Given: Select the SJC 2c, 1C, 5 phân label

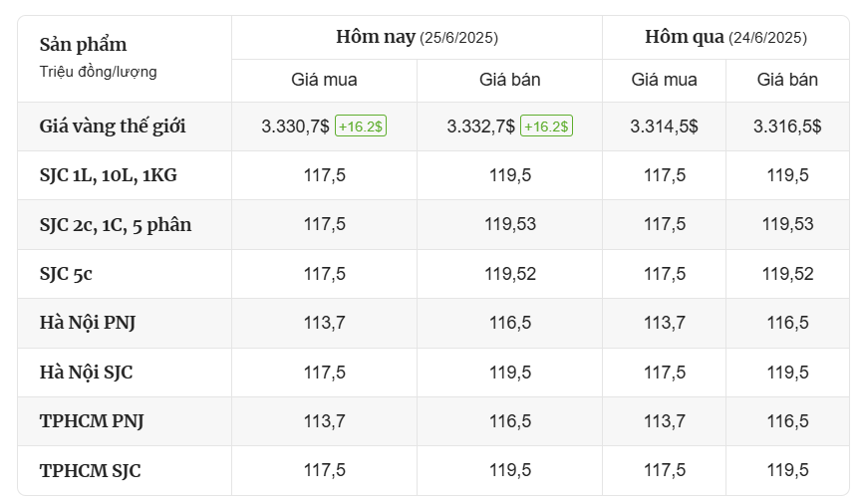Looking at the screenshot, I should coord(116,225).
